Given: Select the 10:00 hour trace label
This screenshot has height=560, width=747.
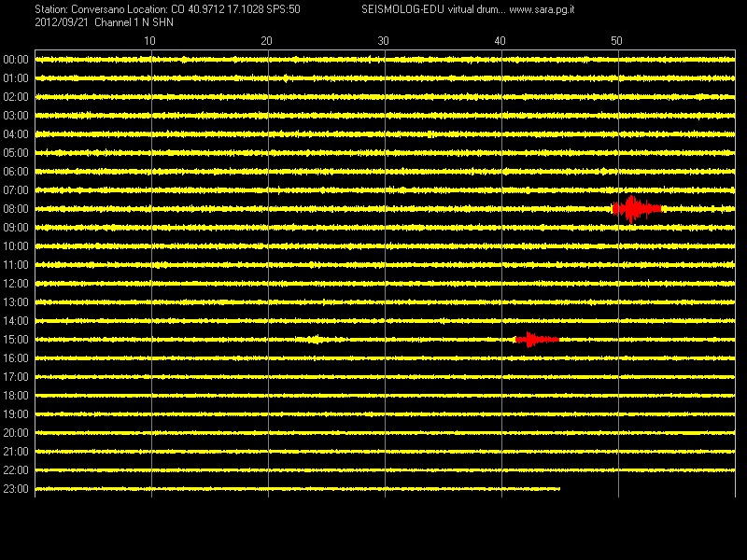Looking at the screenshot, I should coord(16,246).
